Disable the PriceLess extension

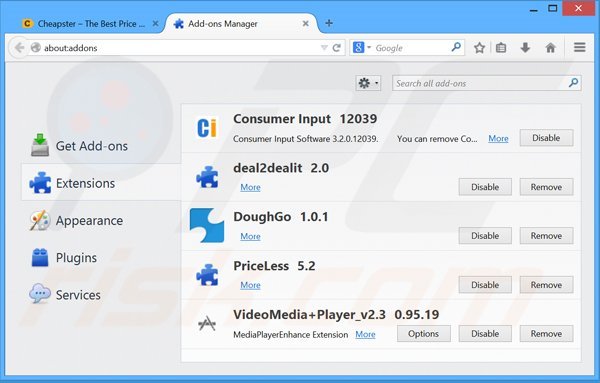[x=485, y=285]
